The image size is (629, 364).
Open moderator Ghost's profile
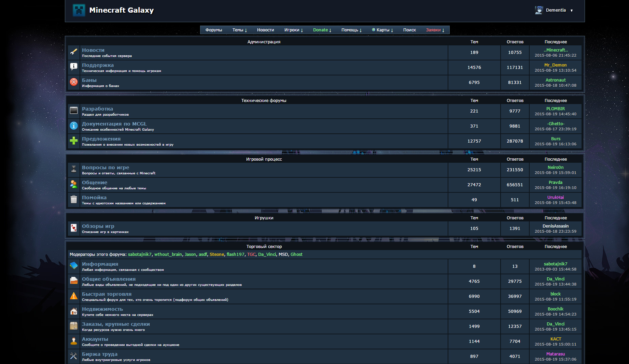point(296,254)
